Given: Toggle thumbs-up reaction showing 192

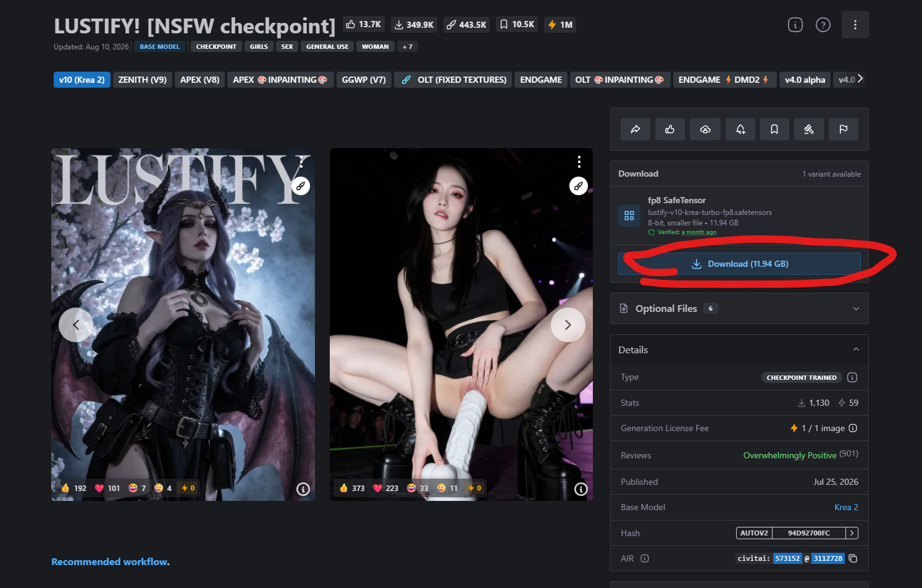Looking at the screenshot, I should pos(73,488).
